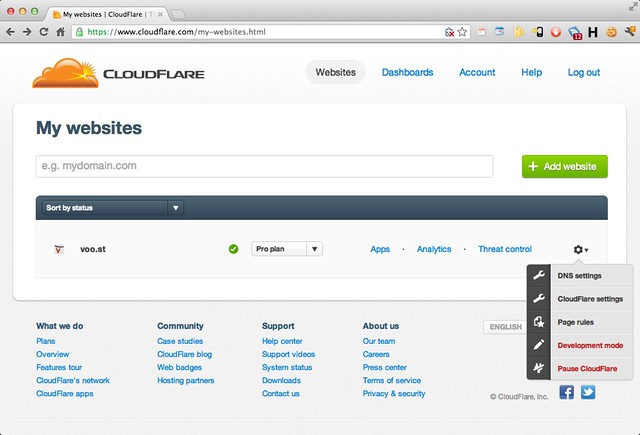Open a new browser tab
Viewport: 640px width, 435px height.
tap(178, 15)
